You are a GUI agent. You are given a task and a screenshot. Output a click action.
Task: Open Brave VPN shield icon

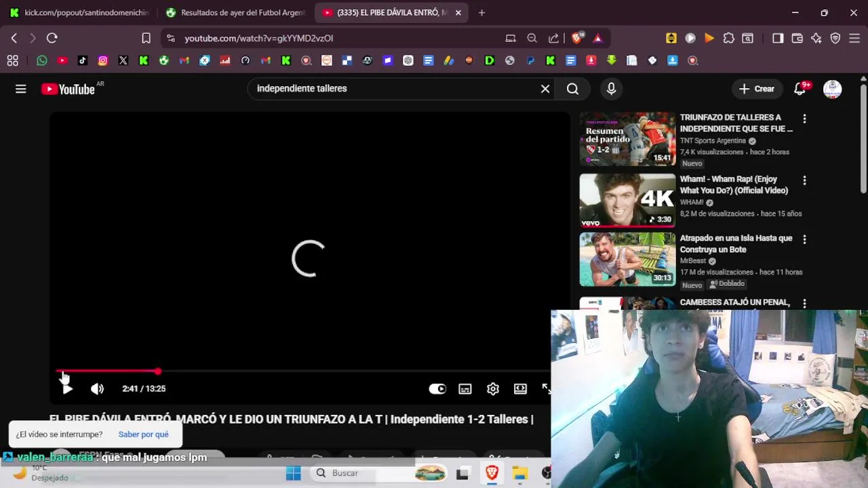(x=835, y=39)
